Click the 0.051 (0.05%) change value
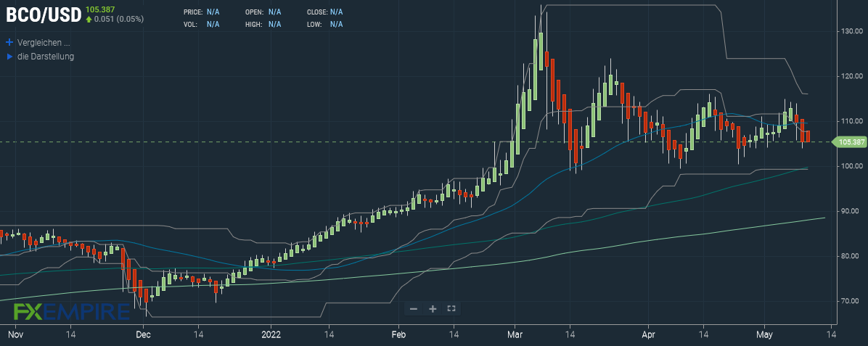Screen dimensions: 868x346 pyautogui.click(x=119, y=19)
